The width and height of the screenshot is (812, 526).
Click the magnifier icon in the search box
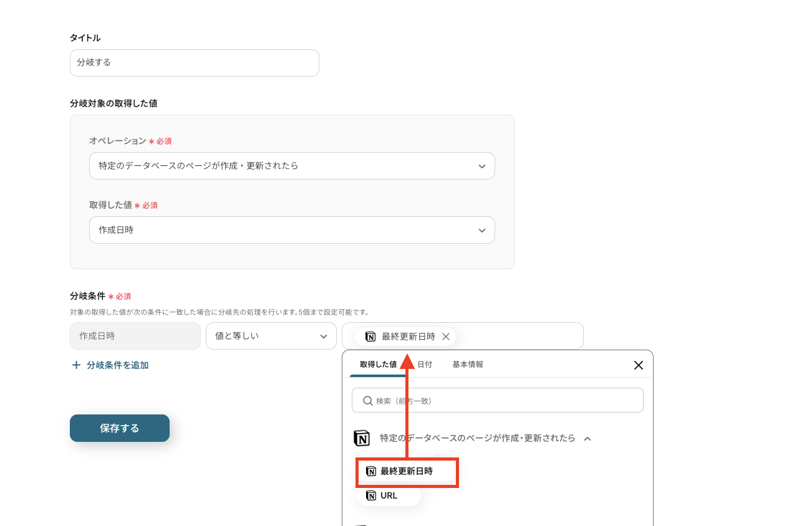pyautogui.click(x=368, y=401)
